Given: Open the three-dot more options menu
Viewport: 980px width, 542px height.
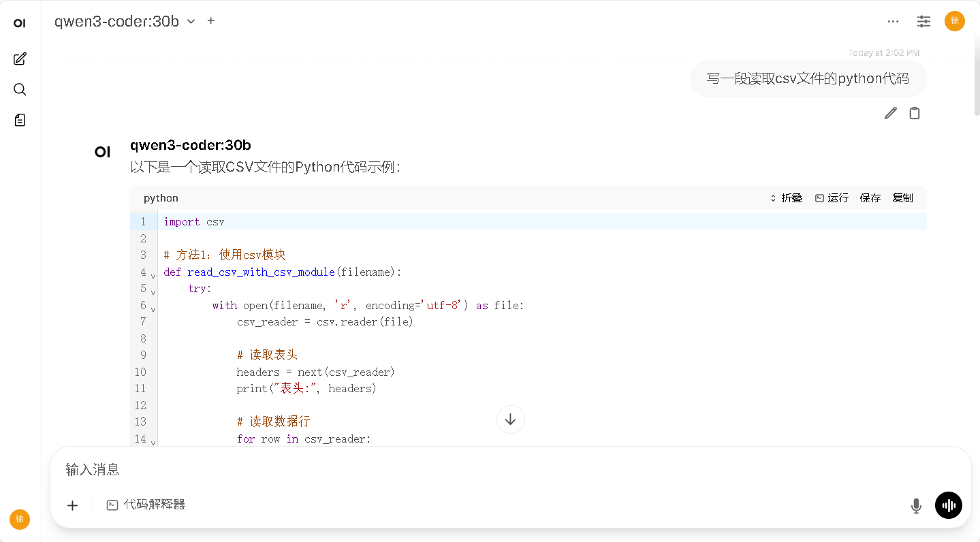Looking at the screenshot, I should click(893, 21).
